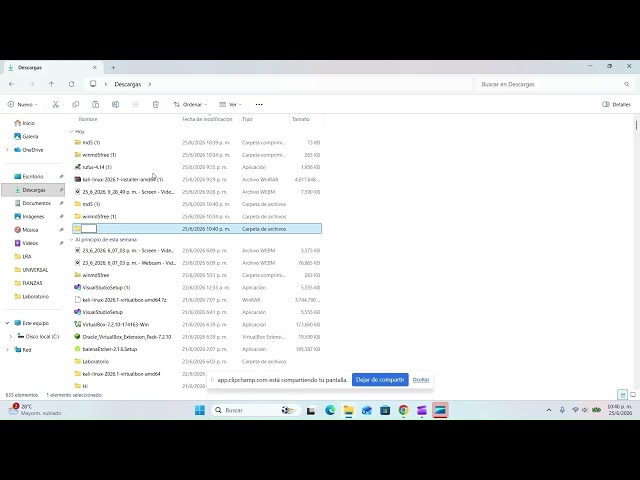Image resolution: width=640 pixels, height=480 pixels.
Task: Click the microphone tray icon
Action: [562, 410]
